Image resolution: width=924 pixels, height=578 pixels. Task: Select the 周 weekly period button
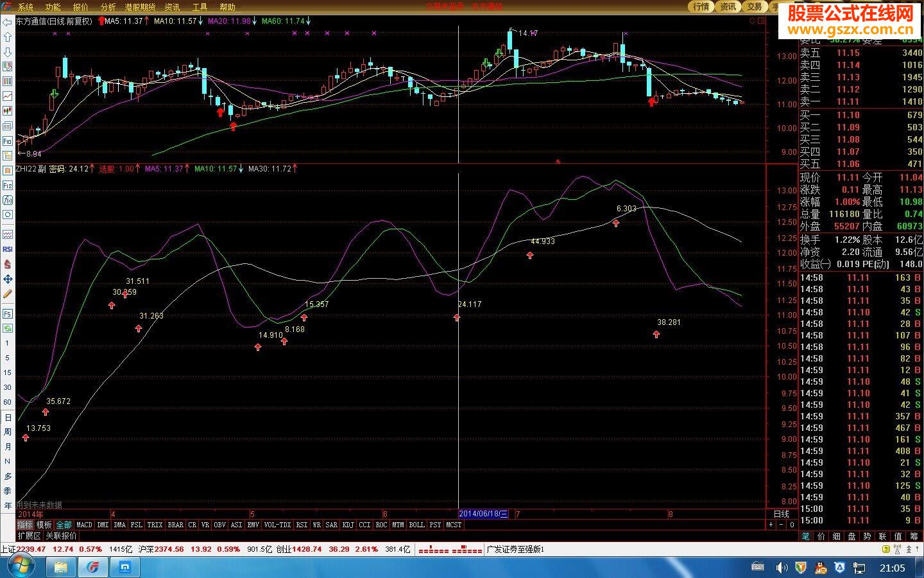[8, 432]
